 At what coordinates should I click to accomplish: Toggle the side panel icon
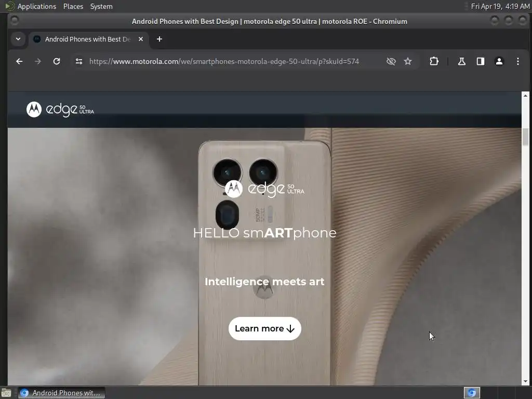[x=481, y=61]
